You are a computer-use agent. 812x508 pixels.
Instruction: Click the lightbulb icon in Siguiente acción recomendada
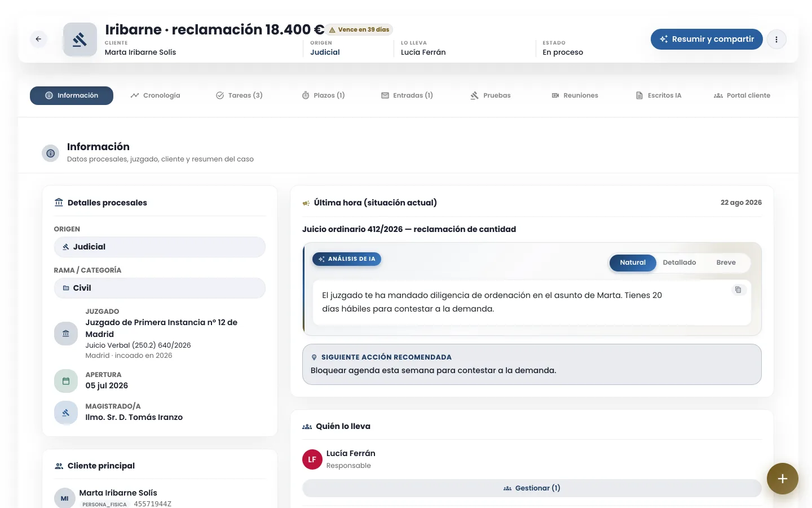[314, 357]
